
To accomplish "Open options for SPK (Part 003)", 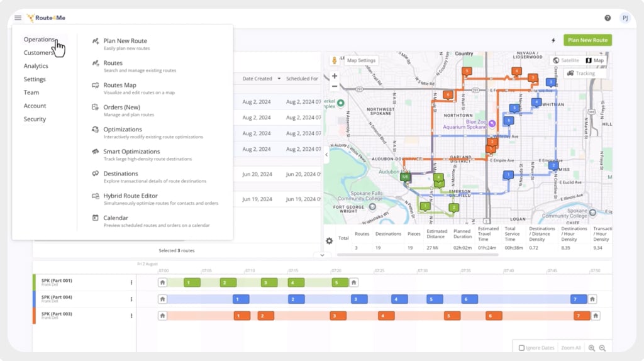I will pyautogui.click(x=131, y=316).
